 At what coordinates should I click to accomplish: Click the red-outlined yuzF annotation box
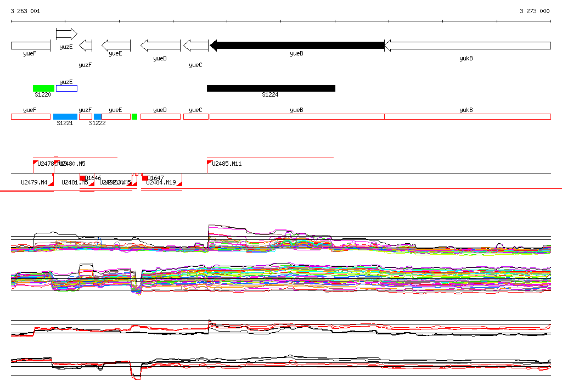(x=86, y=116)
